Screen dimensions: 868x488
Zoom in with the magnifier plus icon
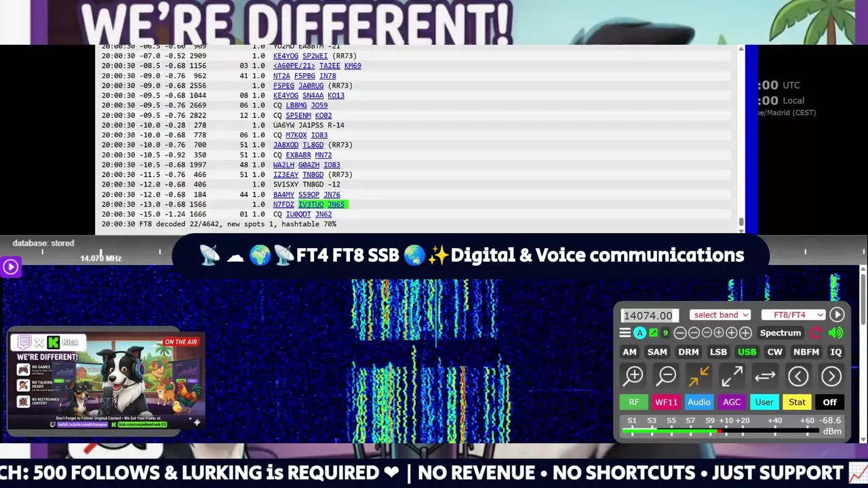(633, 375)
